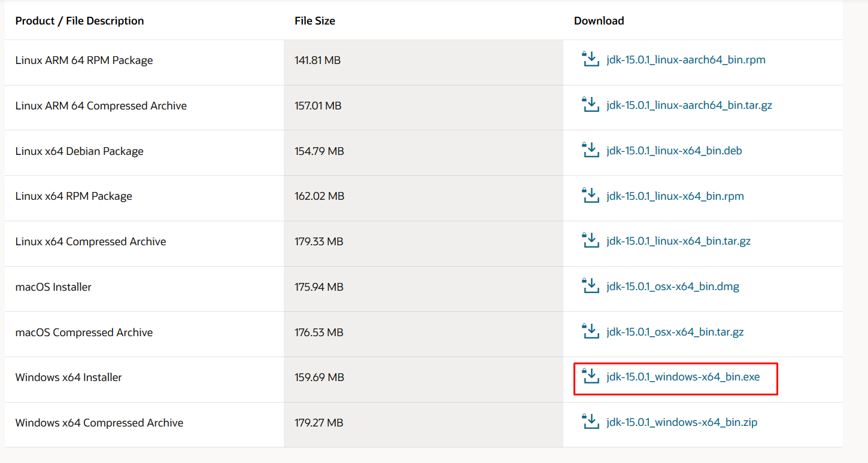Click the 157.01 MB file size

coord(318,106)
